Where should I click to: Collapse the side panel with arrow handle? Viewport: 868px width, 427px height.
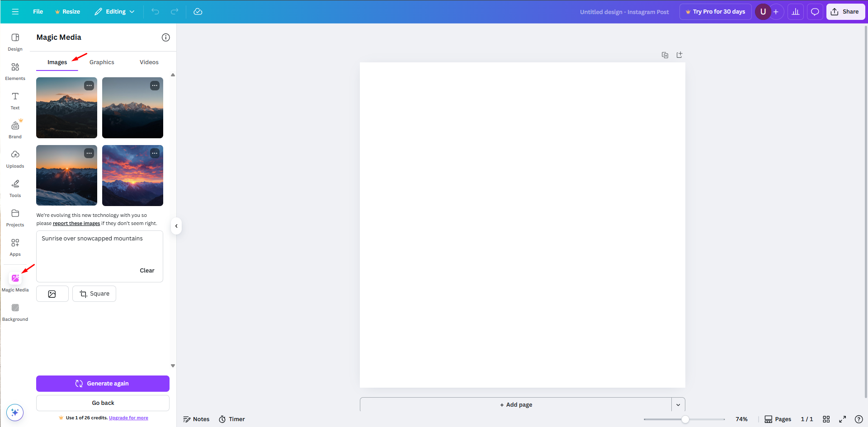tap(176, 226)
